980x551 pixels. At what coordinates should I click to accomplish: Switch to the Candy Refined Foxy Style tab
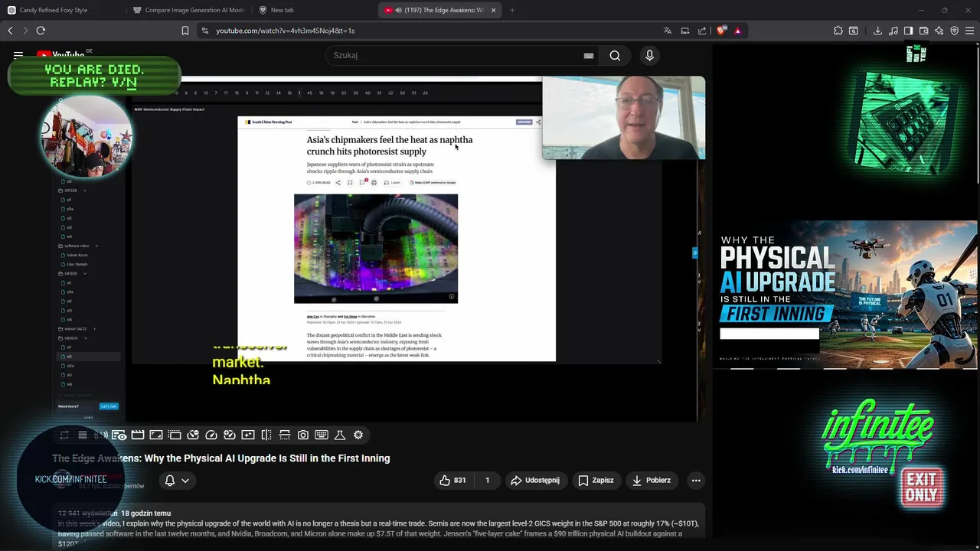click(61, 10)
